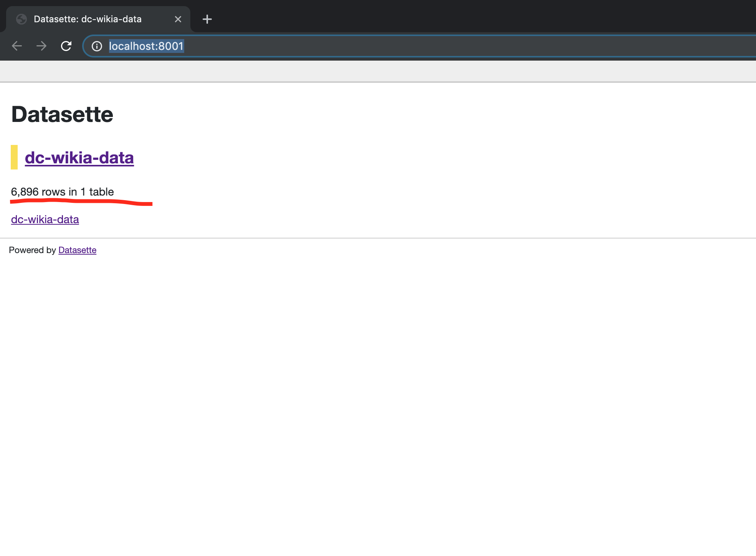
Task: Click the browser forward arrow
Action: (41, 46)
